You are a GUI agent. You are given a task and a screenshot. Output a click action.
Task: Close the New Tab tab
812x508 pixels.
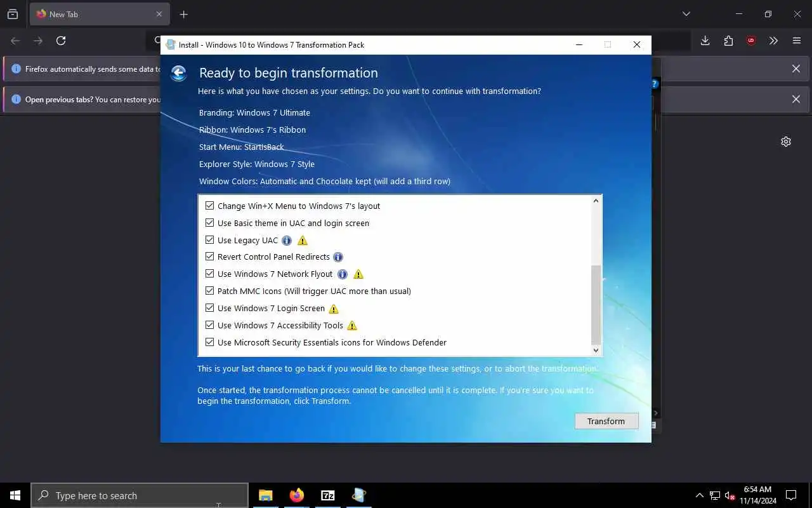coord(159,14)
